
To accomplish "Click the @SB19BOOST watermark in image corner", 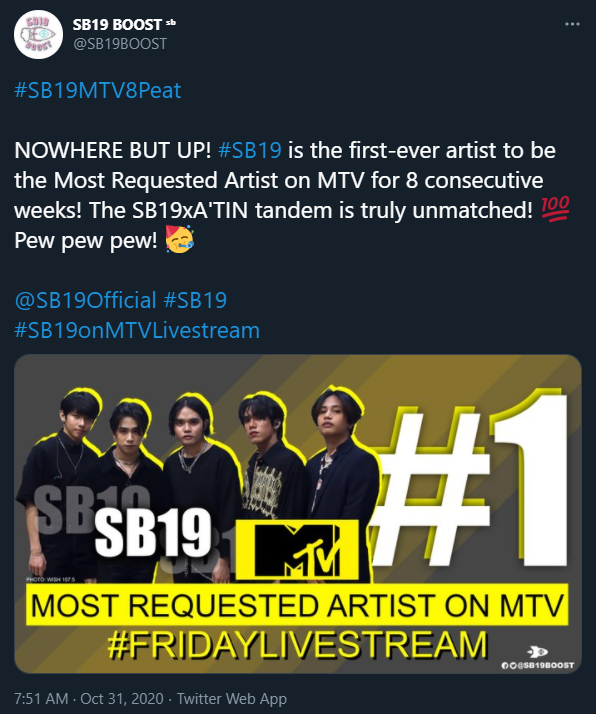I will (538, 665).
